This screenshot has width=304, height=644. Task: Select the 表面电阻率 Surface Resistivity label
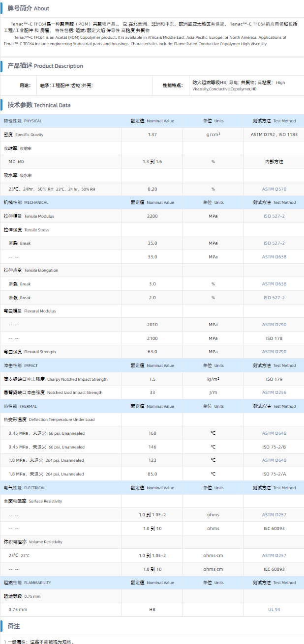(x=33, y=501)
